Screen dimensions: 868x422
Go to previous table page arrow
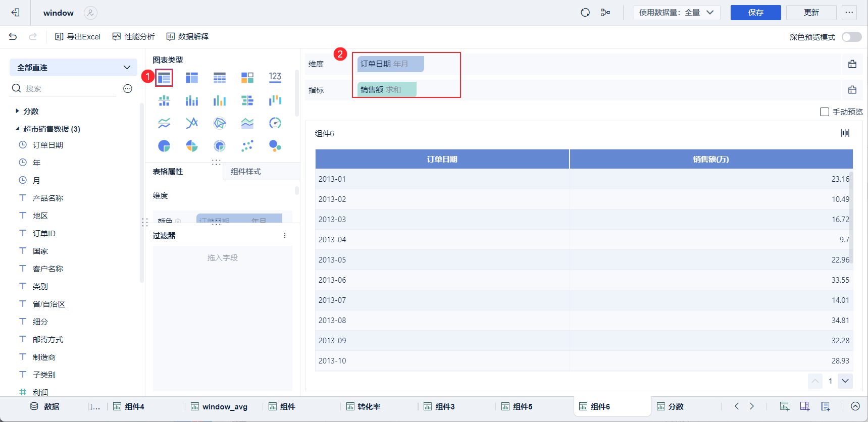815,381
